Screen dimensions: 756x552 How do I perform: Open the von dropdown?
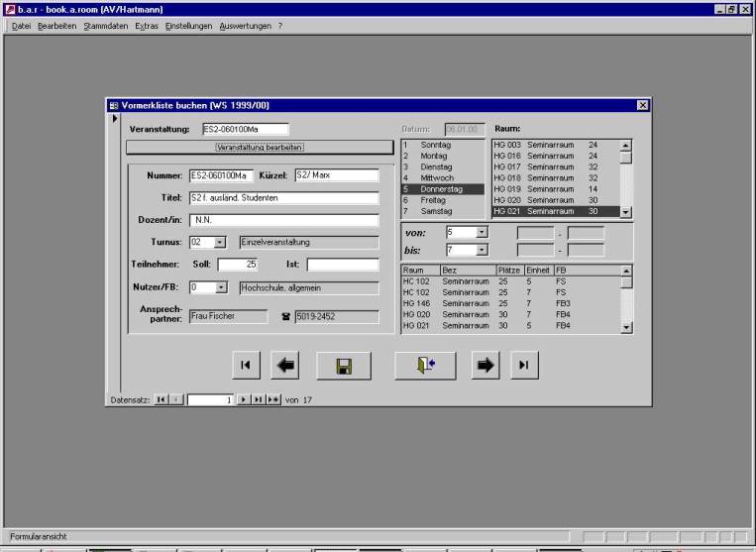click(482, 232)
